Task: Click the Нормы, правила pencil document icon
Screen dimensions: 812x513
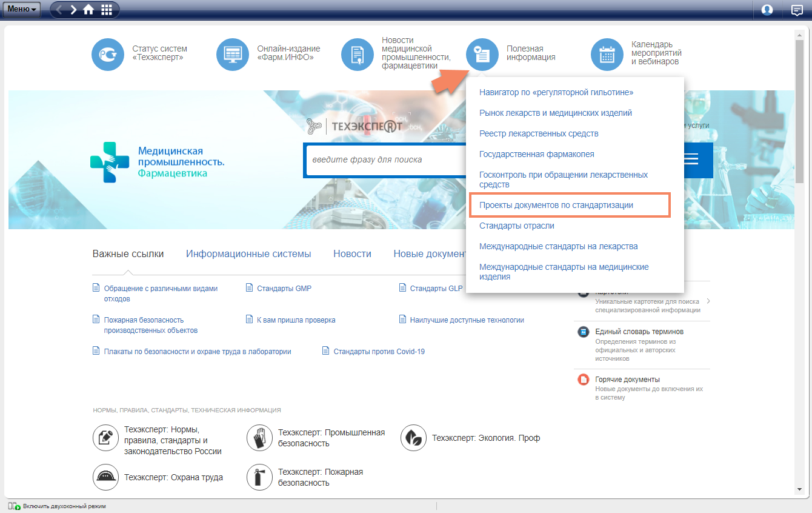Action: pos(105,438)
